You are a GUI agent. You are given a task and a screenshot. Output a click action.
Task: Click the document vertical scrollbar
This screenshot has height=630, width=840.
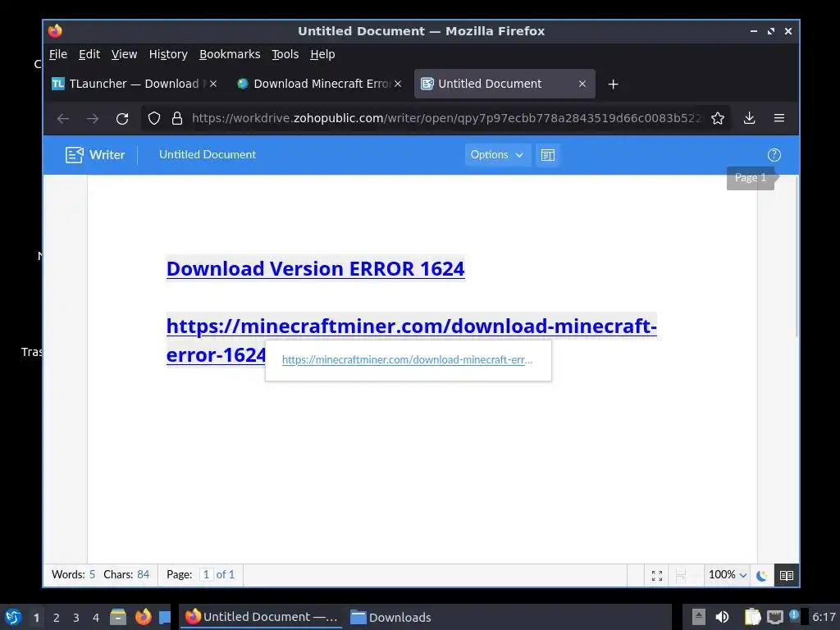coord(797,256)
